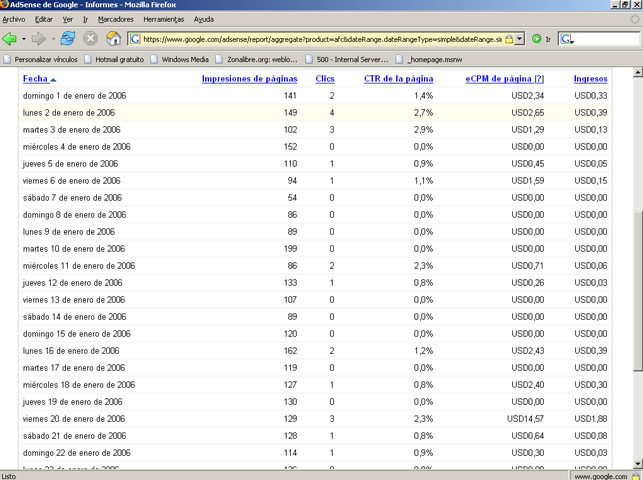Viewport: 643px width, 480px height.
Task: Click the Stop loading icon
Action: click(90, 39)
